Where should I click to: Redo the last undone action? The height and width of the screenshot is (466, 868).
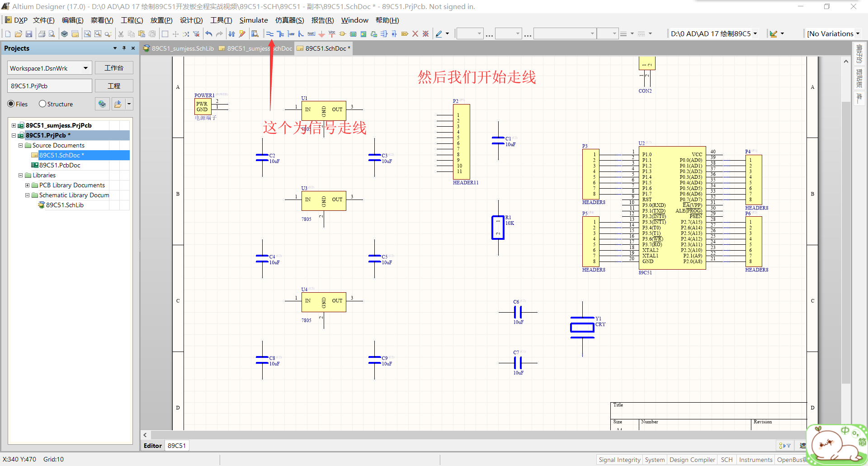[219, 34]
